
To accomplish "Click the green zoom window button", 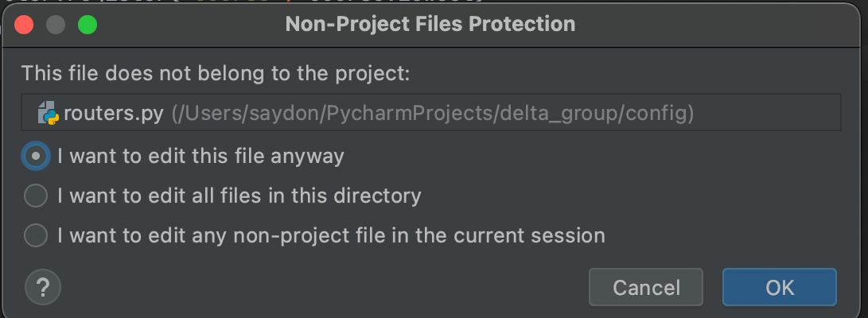I will (88, 25).
